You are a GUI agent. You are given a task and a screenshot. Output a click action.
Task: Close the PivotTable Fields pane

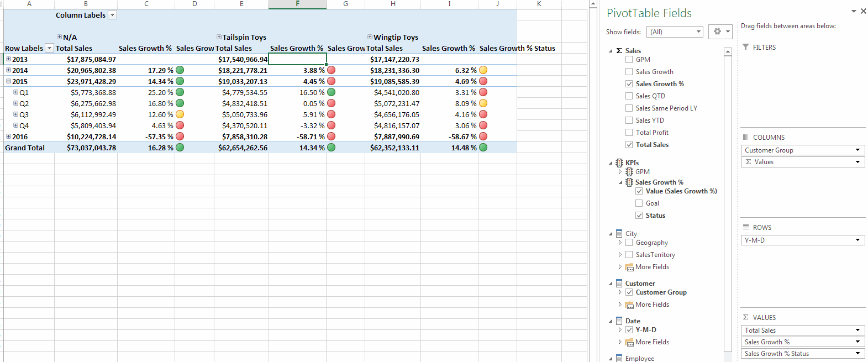[x=864, y=11]
